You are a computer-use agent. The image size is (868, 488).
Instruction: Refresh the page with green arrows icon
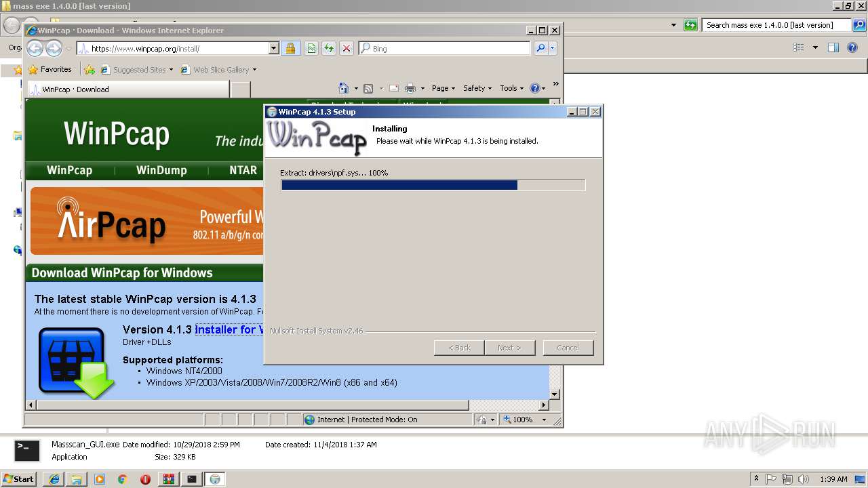(329, 48)
